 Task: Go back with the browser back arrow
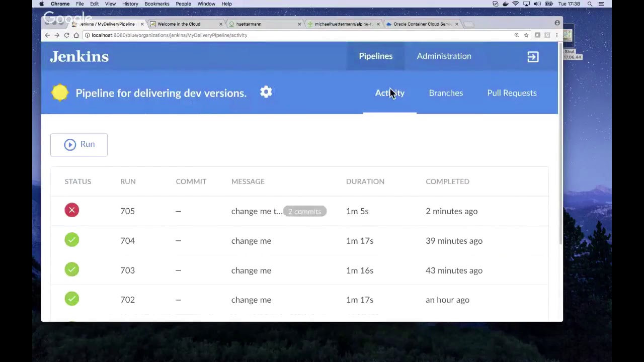(47, 35)
